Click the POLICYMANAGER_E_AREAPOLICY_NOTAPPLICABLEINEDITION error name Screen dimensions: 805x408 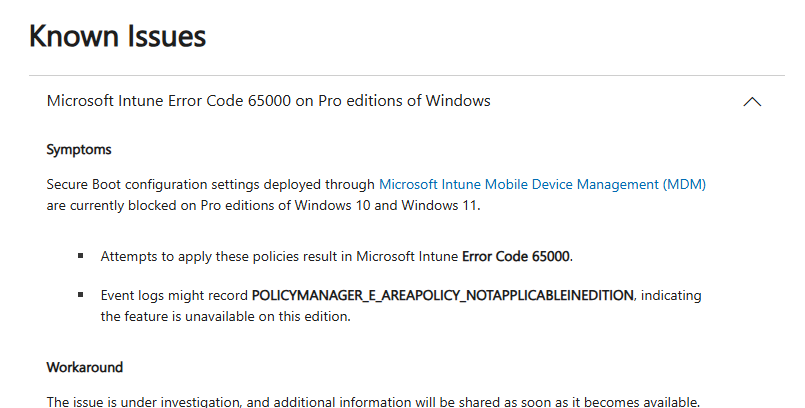(443, 296)
